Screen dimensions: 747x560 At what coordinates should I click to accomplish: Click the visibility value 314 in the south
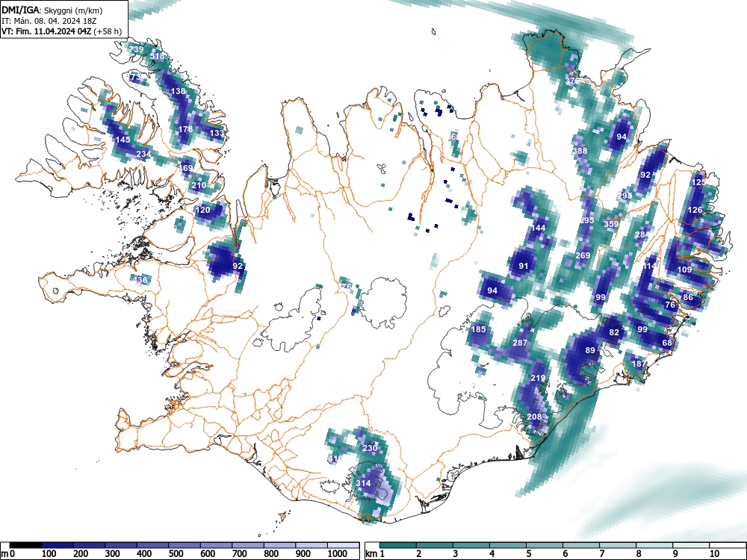(x=364, y=483)
